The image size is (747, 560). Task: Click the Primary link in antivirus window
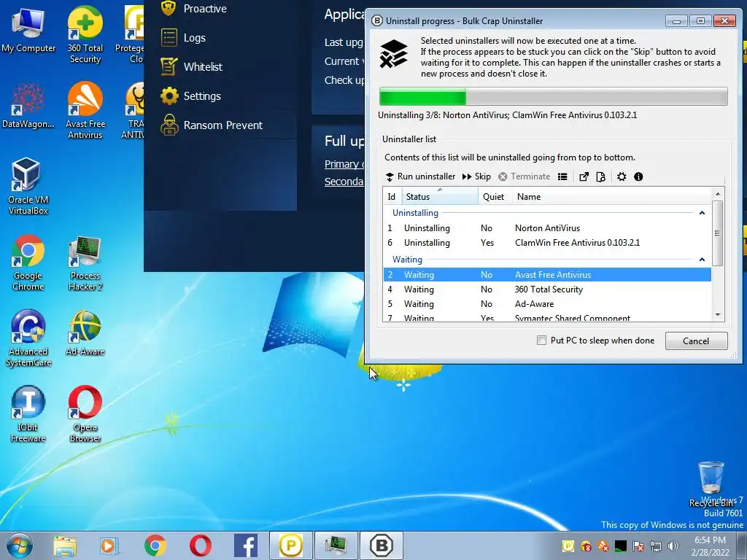click(x=344, y=164)
